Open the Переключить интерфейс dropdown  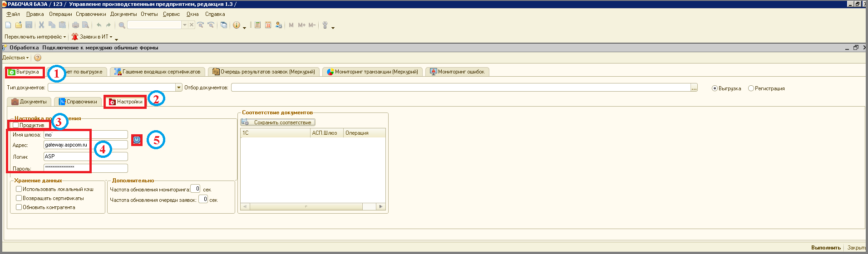coord(35,37)
